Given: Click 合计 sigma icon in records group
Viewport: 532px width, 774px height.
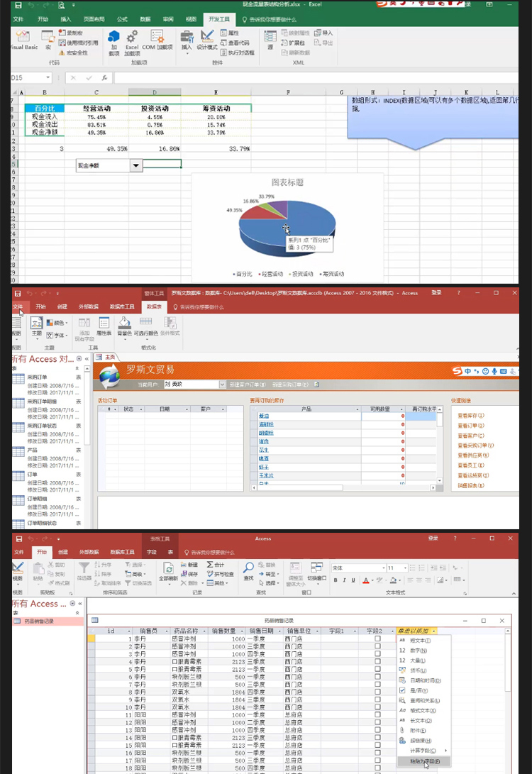Looking at the screenshot, I should 216,564.
